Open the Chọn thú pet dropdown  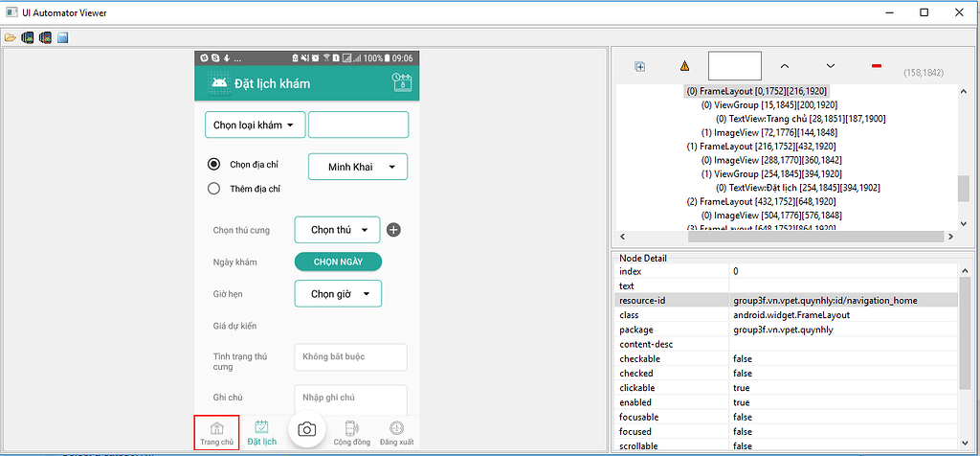pyautogui.click(x=338, y=230)
